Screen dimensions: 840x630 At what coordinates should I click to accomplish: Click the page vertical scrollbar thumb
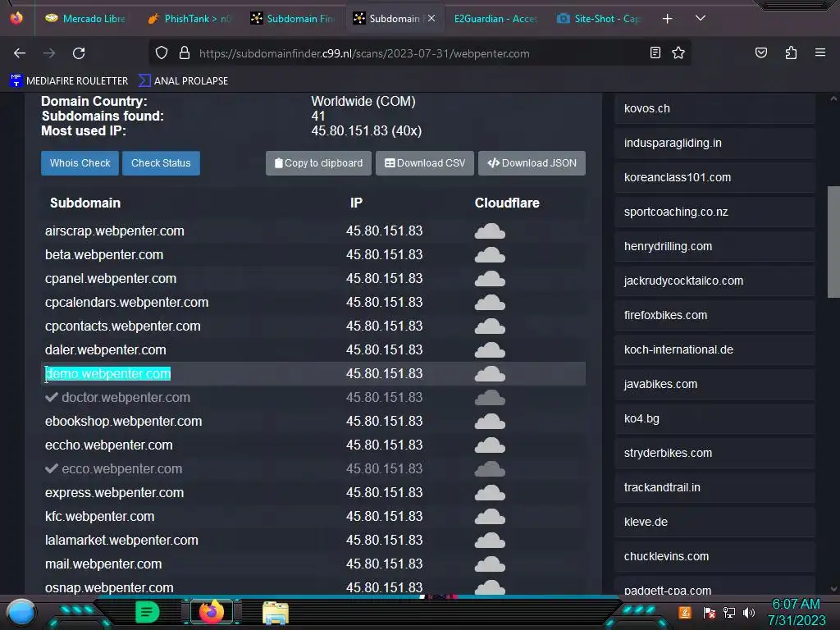click(833, 242)
